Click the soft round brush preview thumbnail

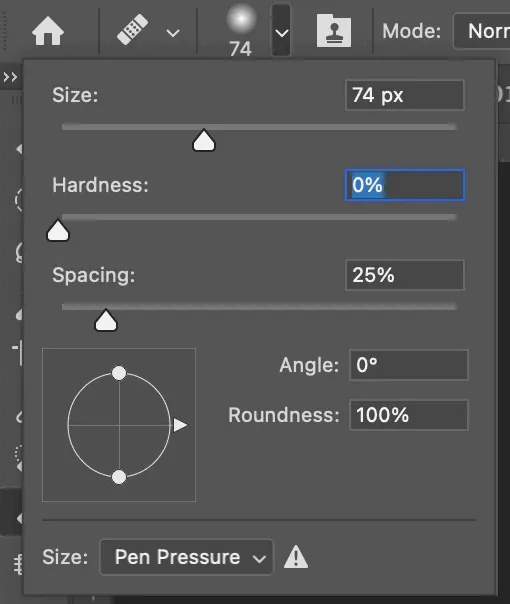242,18
